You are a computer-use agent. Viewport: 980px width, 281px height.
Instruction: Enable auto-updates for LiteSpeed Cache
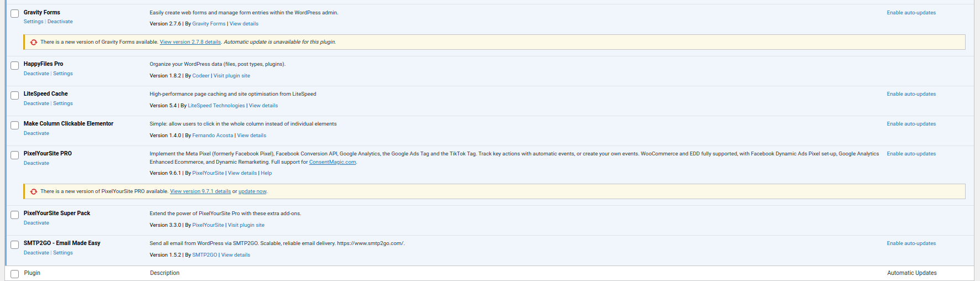pyautogui.click(x=911, y=94)
